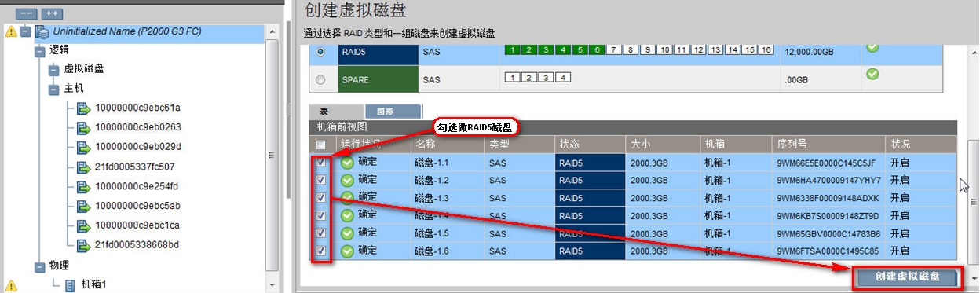Click the expand-all (++) tree button
Viewport: 980px width, 293px height.
[53, 13]
